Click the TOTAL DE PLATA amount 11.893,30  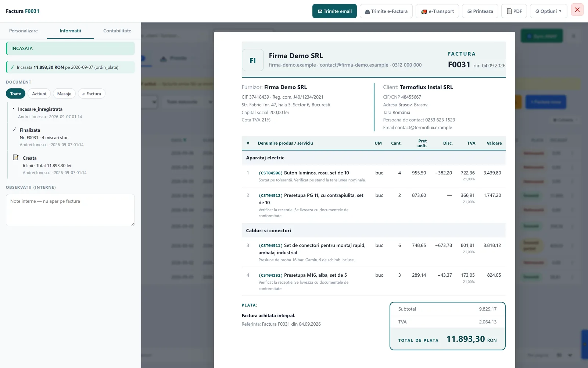(466, 339)
